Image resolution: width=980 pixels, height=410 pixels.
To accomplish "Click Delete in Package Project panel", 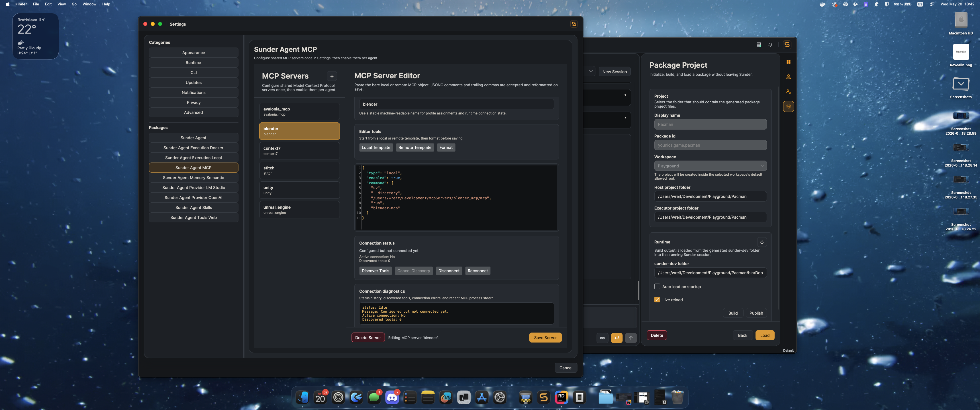I will 657,335.
